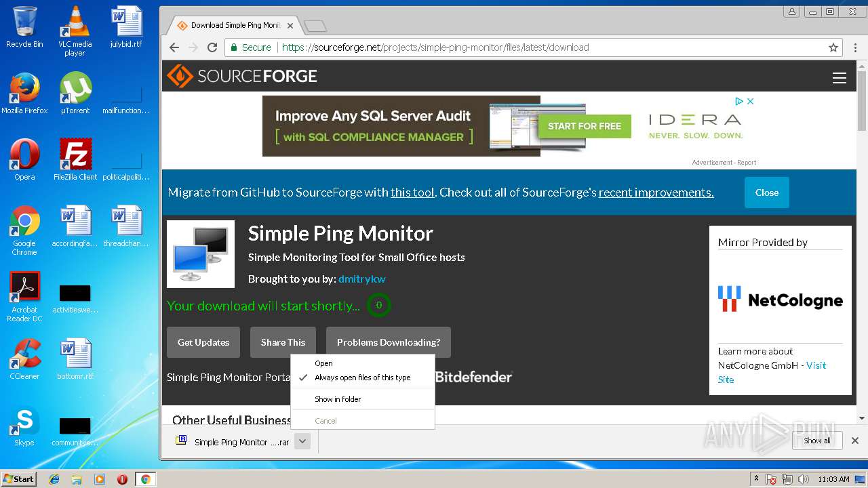Open threadchan... document on desktop
The width and height of the screenshot is (868, 488).
[x=126, y=226]
